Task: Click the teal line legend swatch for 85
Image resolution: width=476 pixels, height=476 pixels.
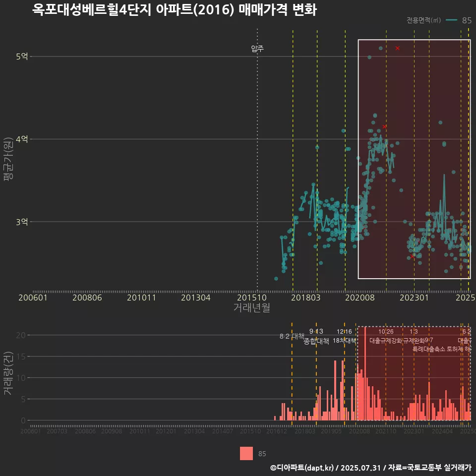Action: tap(451, 20)
